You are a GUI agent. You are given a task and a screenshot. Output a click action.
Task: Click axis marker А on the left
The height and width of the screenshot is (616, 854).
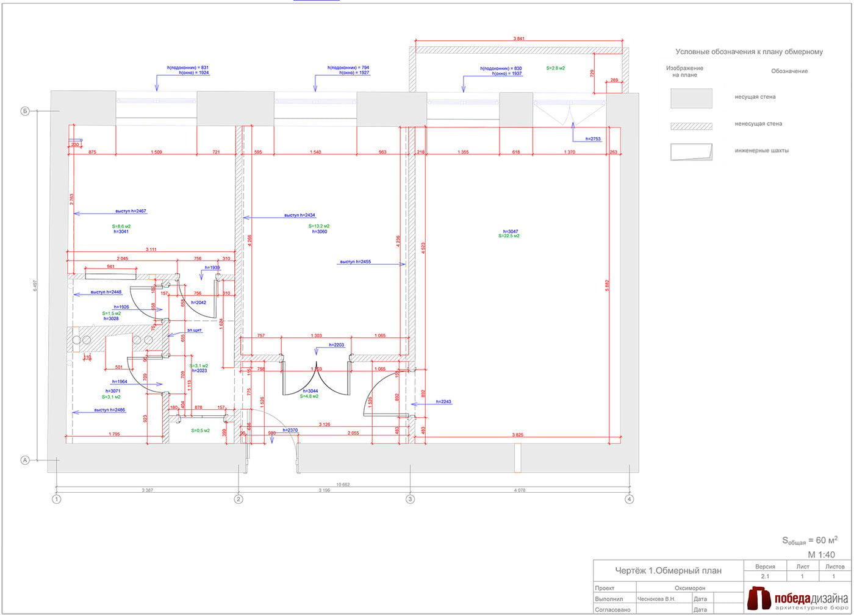click(24, 460)
